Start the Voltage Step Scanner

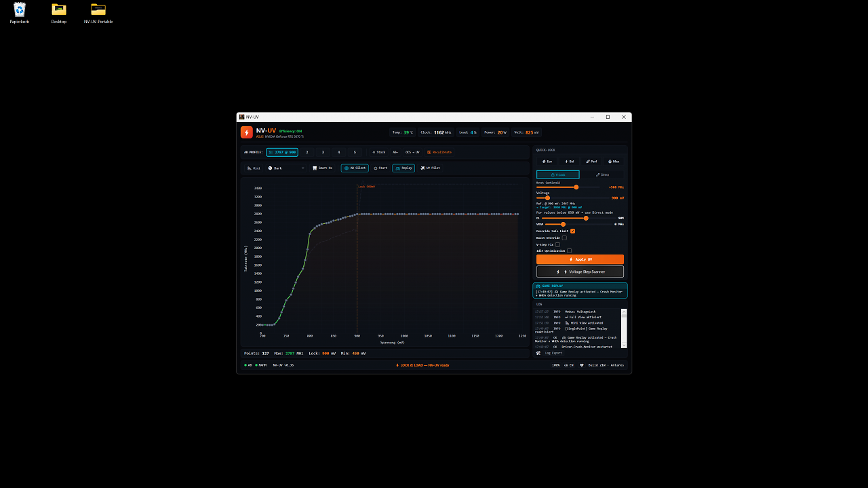(580, 271)
